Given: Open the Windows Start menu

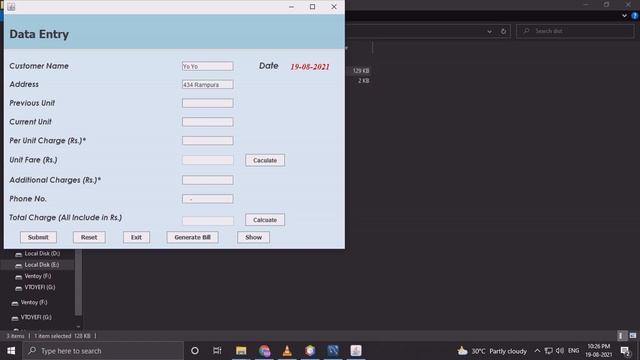Looking at the screenshot, I should pos(11,351).
